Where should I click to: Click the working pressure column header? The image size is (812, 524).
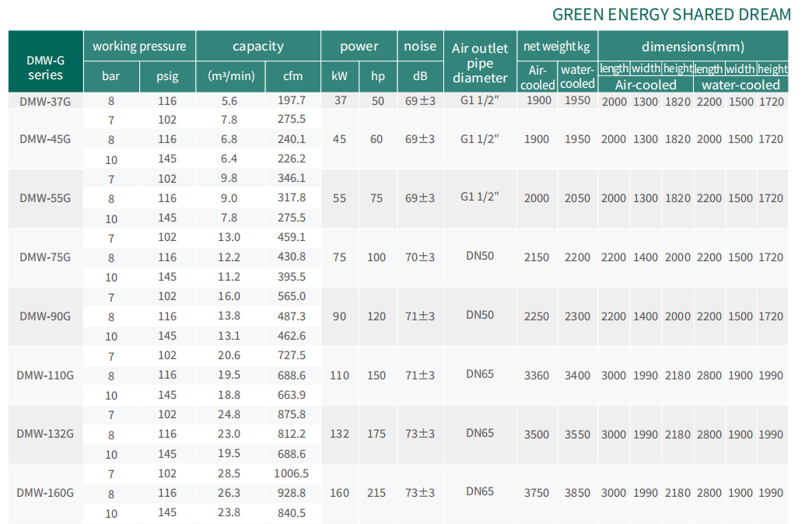(x=139, y=46)
